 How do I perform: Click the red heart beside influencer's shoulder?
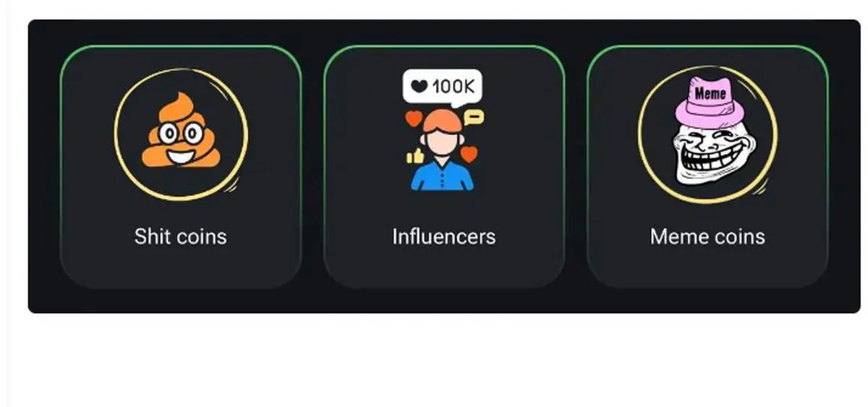pyautogui.click(x=469, y=154)
